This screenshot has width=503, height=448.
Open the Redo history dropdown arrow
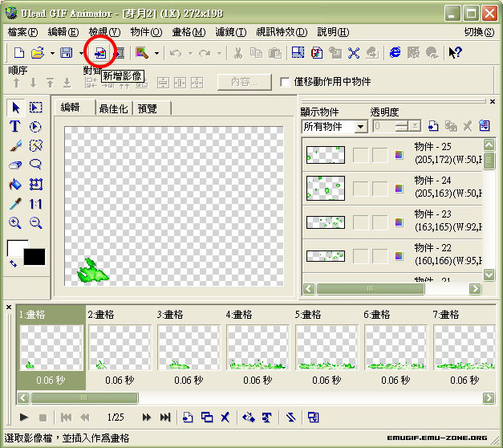pos(220,53)
